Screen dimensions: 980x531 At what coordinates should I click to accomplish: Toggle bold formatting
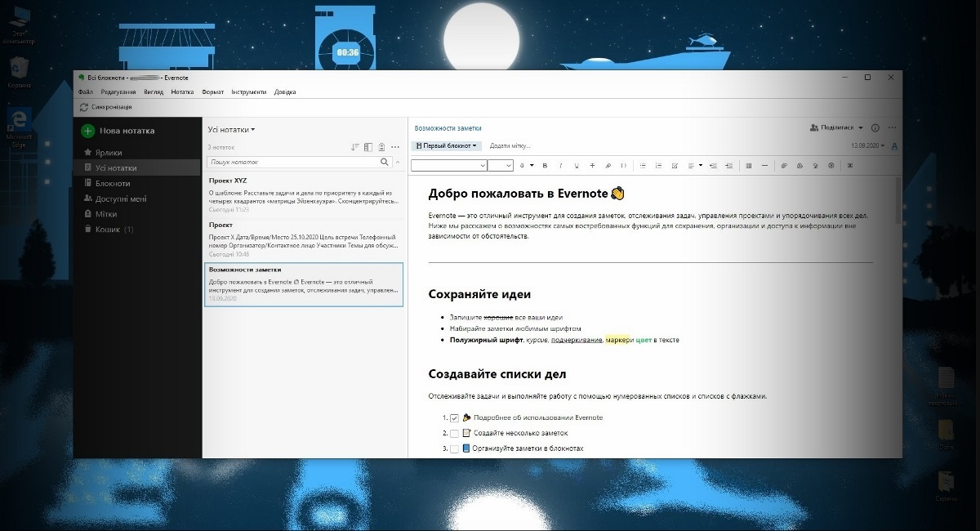[545, 165]
